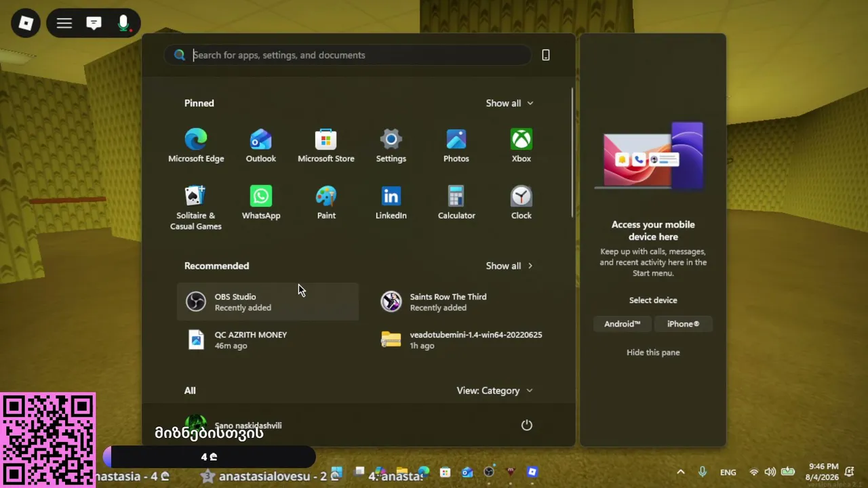The width and height of the screenshot is (868, 488).
Task: Open Microsoft Edge from the taskbar
Action: pos(424,472)
